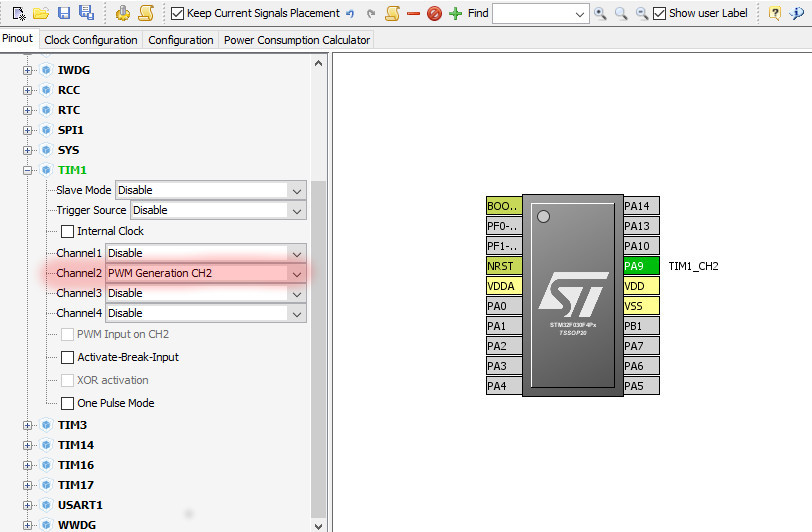Screen dimensions: 812x532
Task: Select the TIM17 tree item label
Action: click(76, 485)
